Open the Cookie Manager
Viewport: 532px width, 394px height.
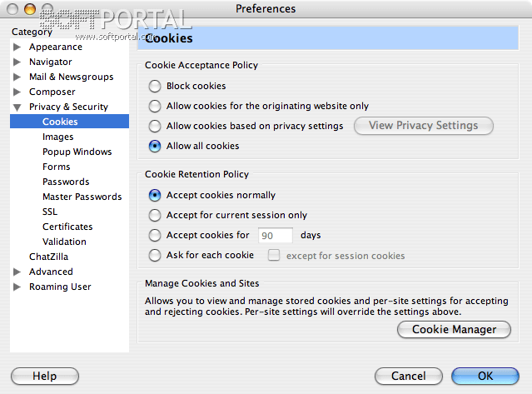coord(454,330)
